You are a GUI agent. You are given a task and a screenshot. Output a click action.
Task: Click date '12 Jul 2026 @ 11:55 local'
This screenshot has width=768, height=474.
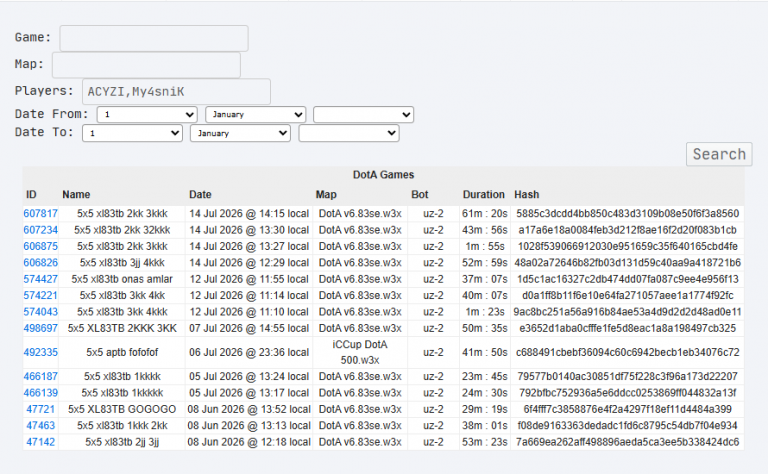249,279
